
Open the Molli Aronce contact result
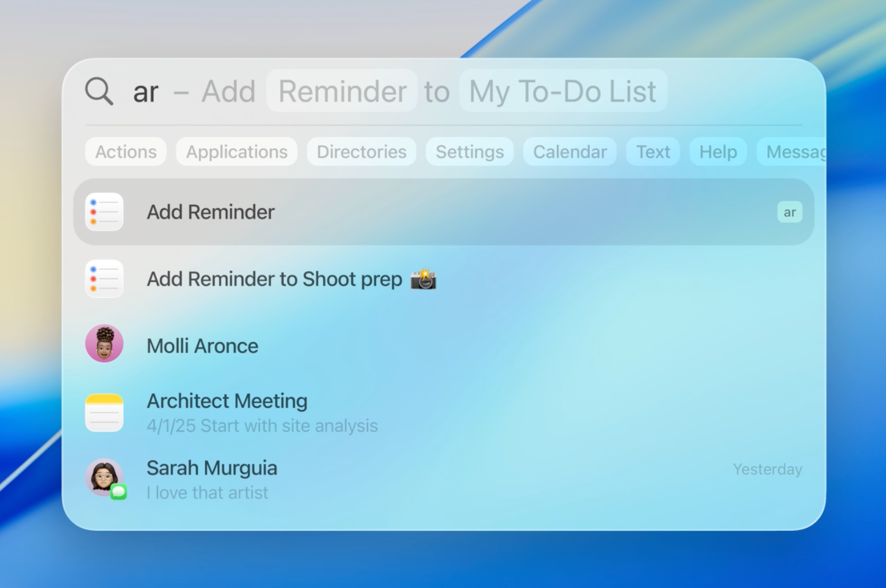pos(444,345)
